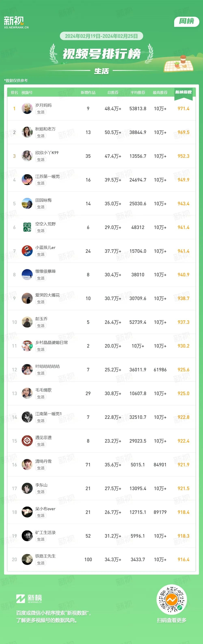Click the date range 2024年02月19日-02月25日 pill
The height and width of the screenshot is (644, 203).
click(101, 36)
